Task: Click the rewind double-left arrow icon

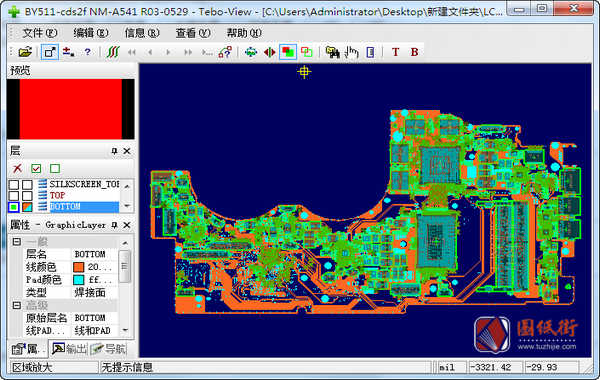Action: tap(132, 52)
